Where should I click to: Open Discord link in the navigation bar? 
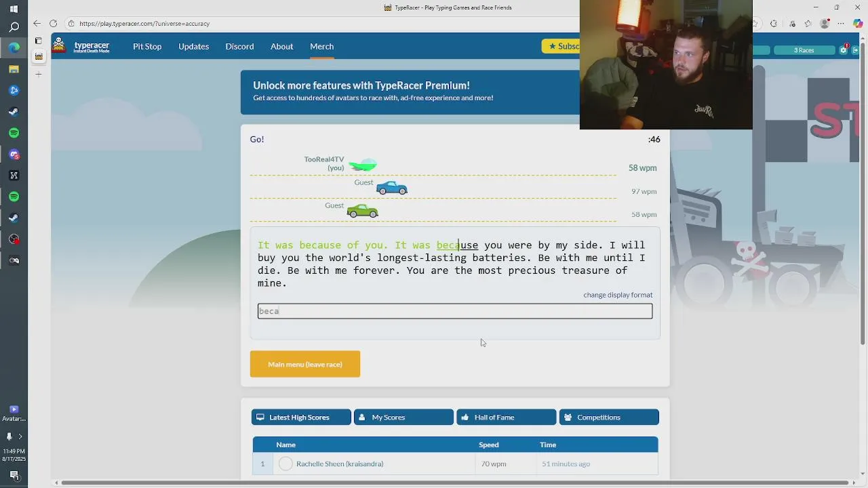[x=239, y=46]
